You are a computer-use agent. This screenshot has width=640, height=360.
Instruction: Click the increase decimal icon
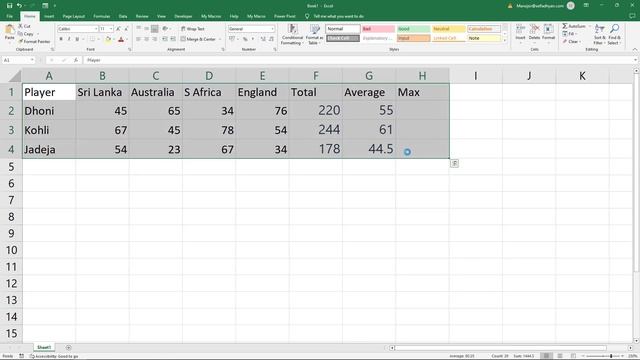click(x=263, y=39)
